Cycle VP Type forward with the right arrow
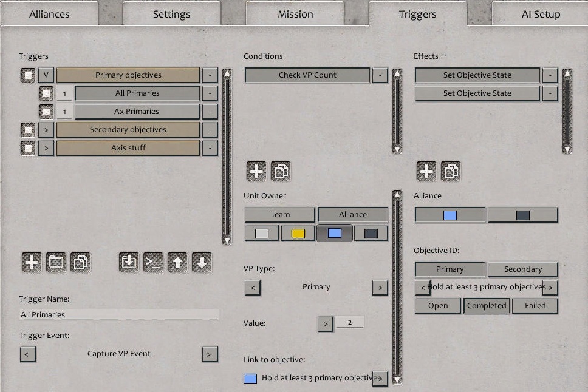This screenshot has height=392, width=588. [380, 287]
